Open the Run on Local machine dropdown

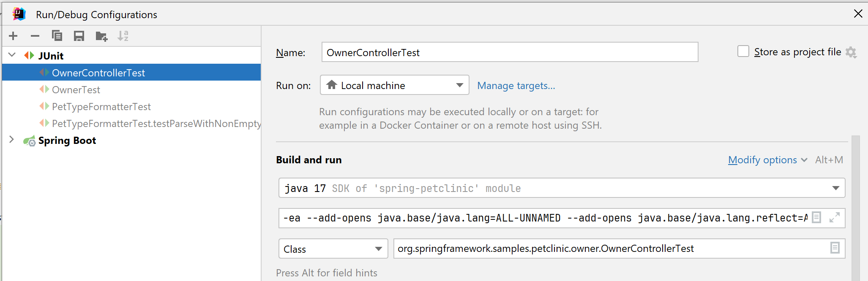394,86
